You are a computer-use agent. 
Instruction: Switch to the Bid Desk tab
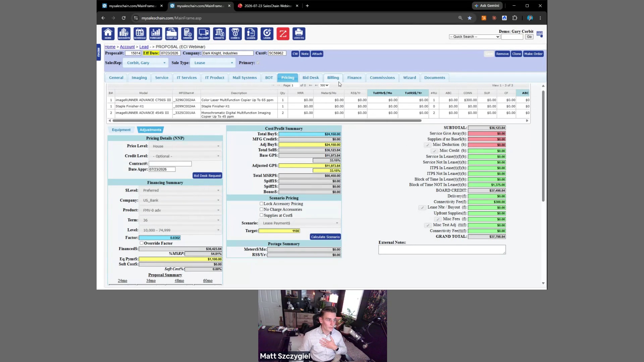tap(311, 77)
